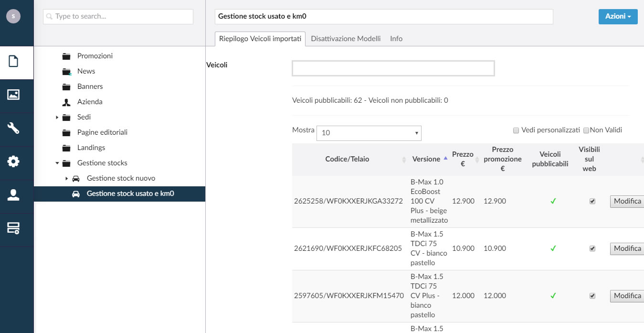The height and width of the screenshot is (333, 644).
Task: Click the Veicoli filter input field
Action: pos(393,68)
